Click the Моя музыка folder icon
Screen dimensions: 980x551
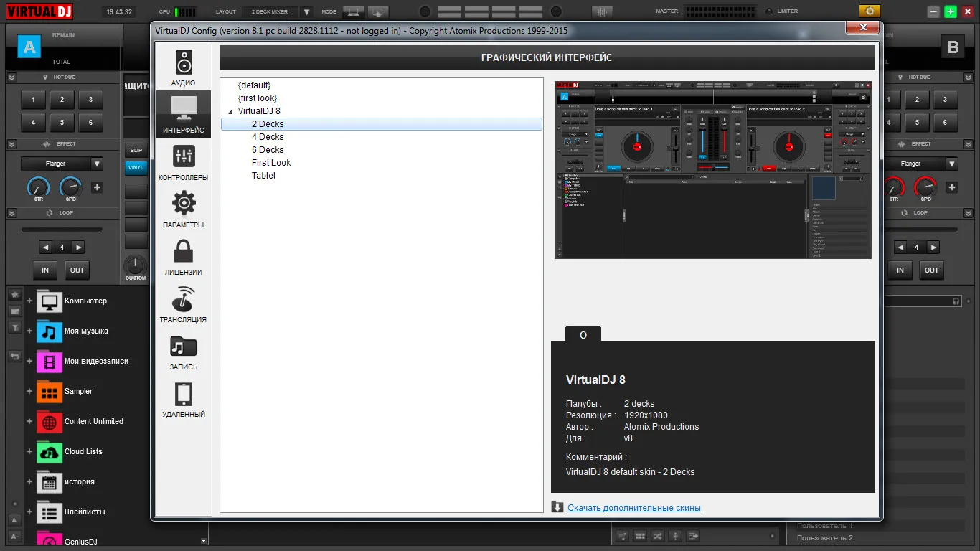coord(50,331)
